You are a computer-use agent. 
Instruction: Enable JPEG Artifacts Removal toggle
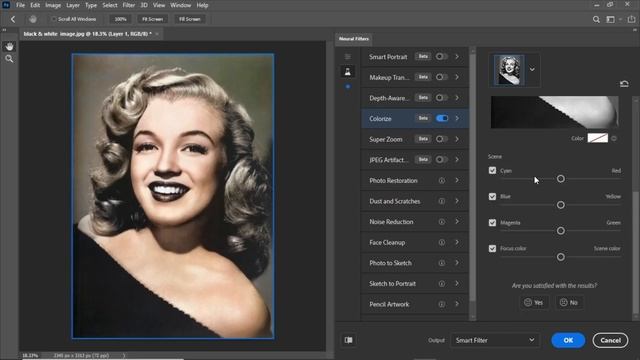[x=442, y=160]
